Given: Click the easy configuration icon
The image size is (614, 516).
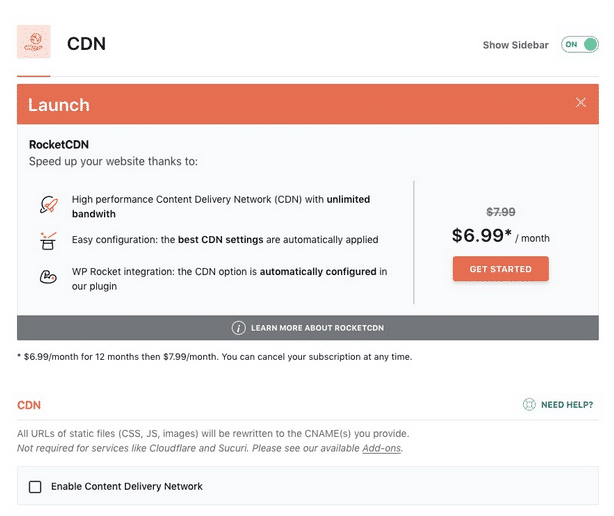Looking at the screenshot, I should coord(47,240).
